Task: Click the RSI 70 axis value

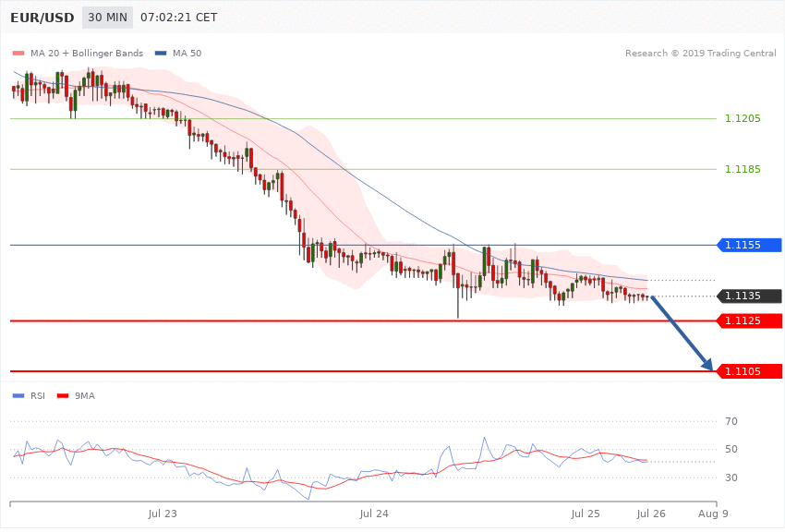Action: (x=731, y=421)
